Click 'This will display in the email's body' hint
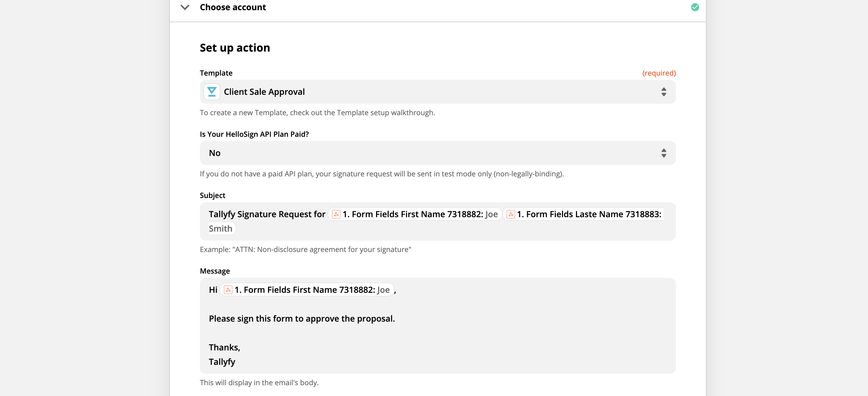868x396 pixels. pos(259,382)
